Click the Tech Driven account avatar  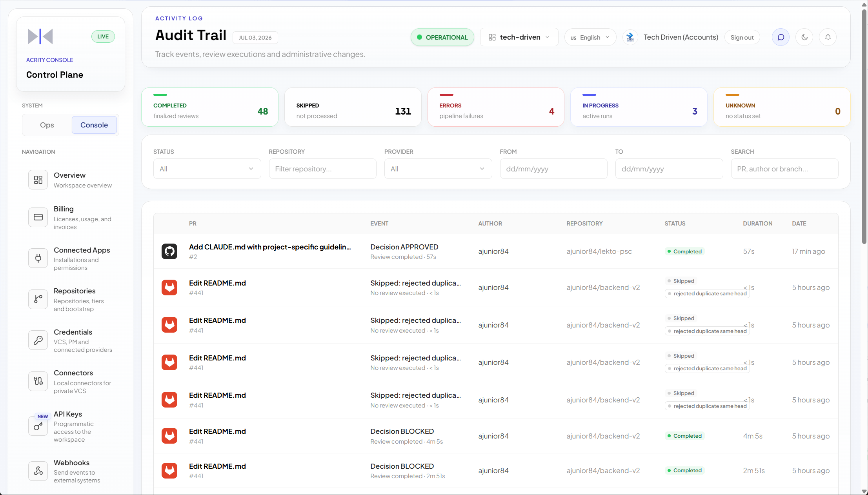click(x=630, y=37)
